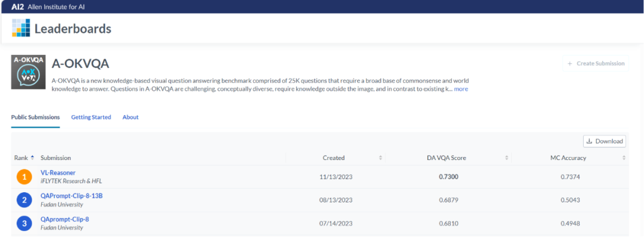Open the About tab
The image size is (644, 237).
point(131,117)
